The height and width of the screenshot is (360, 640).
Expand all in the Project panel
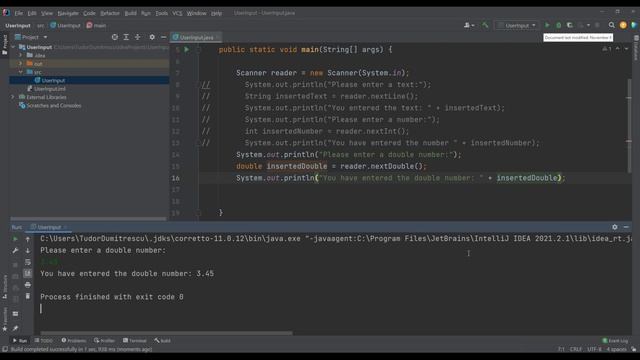click(126, 37)
